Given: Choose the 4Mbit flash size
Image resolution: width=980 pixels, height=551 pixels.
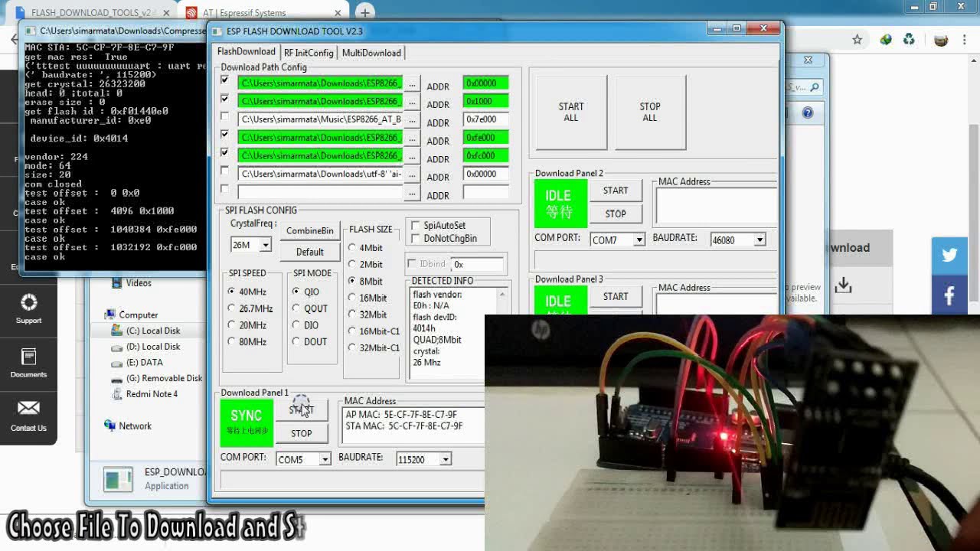Looking at the screenshot, I should [x=352, y=248].
